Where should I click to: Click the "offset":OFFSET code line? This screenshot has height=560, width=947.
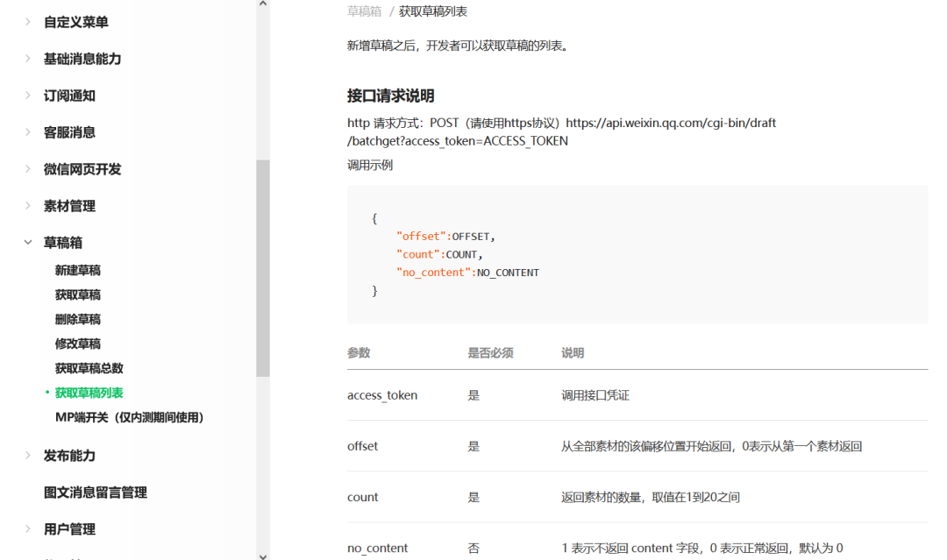(x=445, y=237)
